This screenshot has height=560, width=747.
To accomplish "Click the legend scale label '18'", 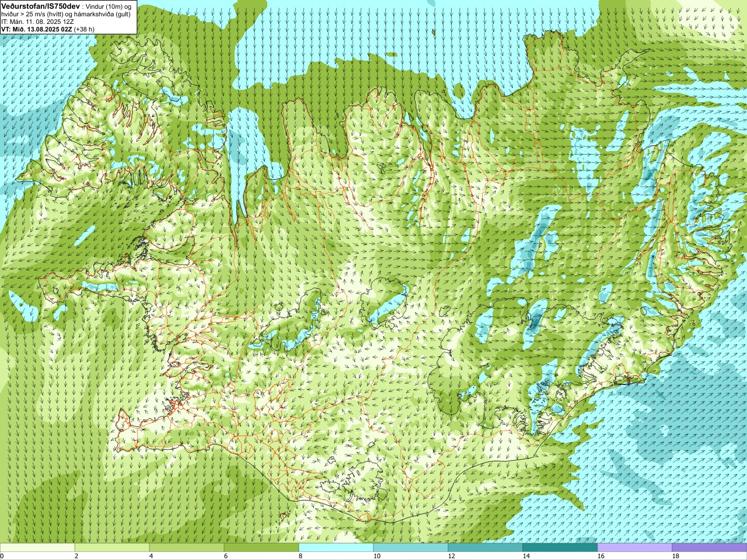I will (675, 556).
